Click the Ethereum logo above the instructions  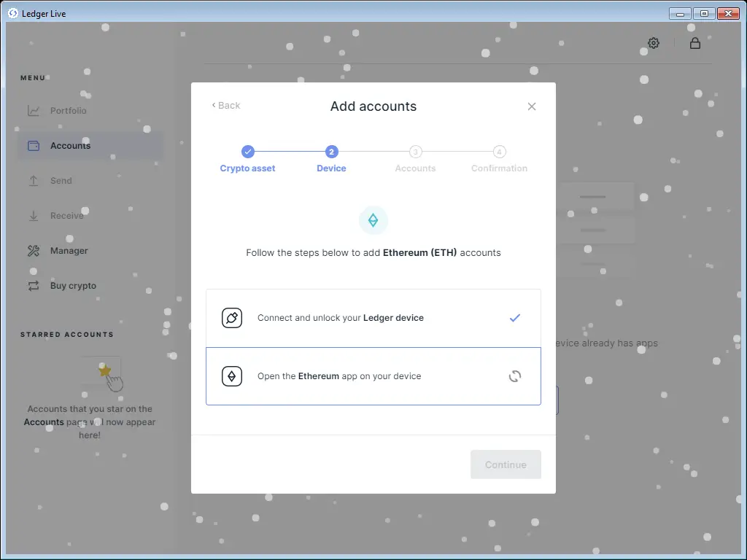click(x=373, y=220)
